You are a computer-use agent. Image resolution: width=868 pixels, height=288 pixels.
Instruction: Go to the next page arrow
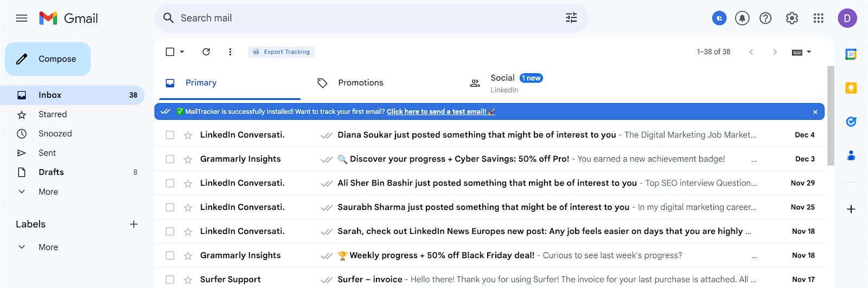(775, 52)
